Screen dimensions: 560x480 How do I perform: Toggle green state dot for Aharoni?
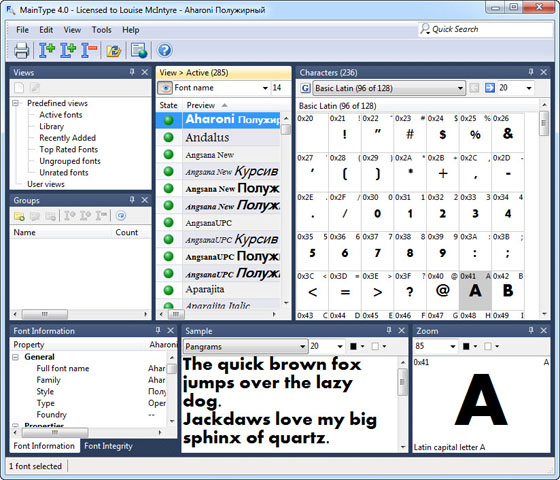pyautogui.click(x=169, y=120)
